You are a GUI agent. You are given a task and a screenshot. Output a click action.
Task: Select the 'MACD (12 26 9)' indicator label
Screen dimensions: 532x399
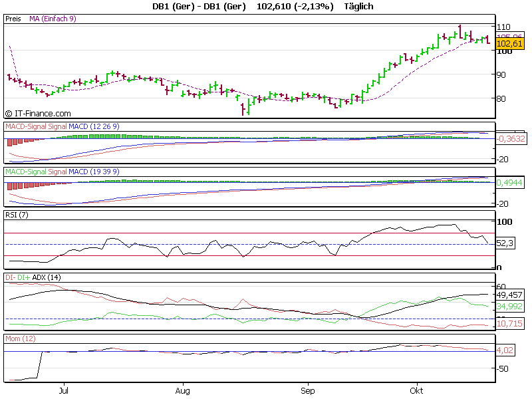point(94,126)
